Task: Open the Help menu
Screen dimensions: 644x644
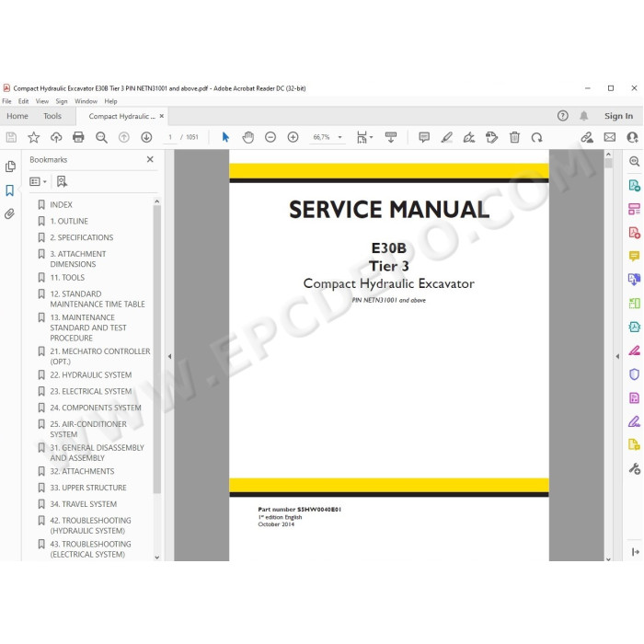Action: point(110,101)
